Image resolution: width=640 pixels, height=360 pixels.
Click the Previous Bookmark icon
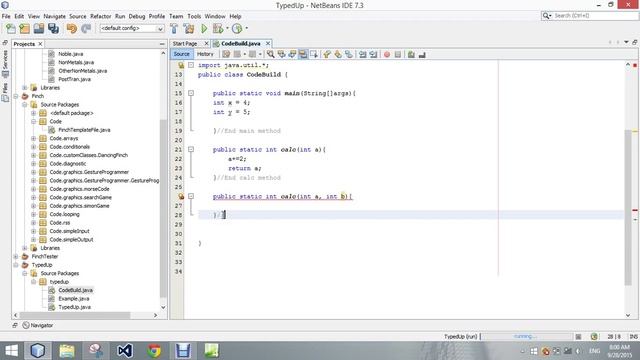(x=327, y=54)
